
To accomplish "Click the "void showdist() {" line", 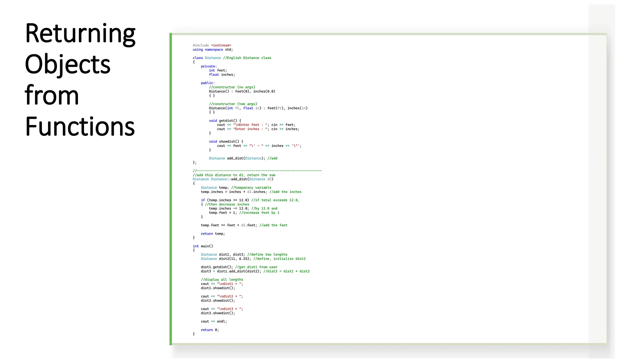I will (x=226, y=141).
